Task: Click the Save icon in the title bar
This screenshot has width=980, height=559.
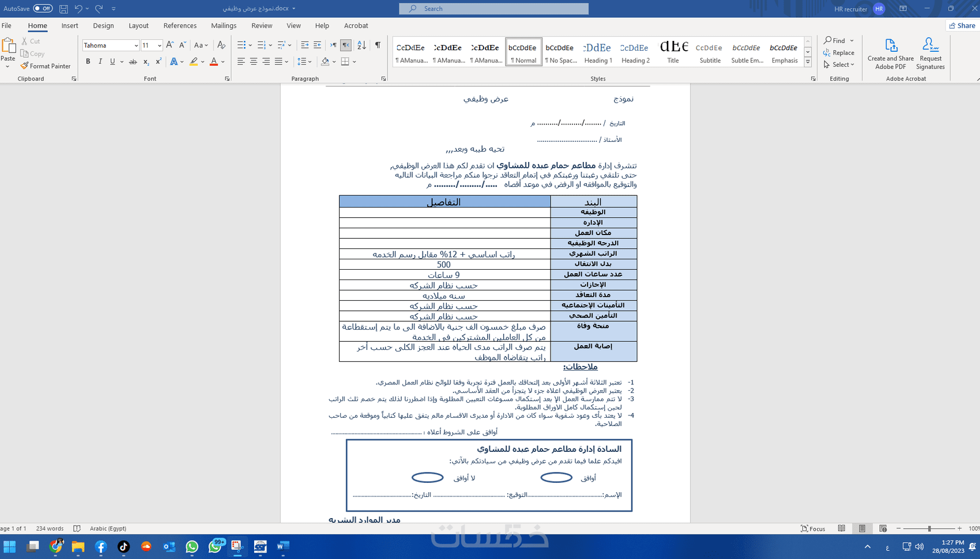Action: click(x=63, y=9)
